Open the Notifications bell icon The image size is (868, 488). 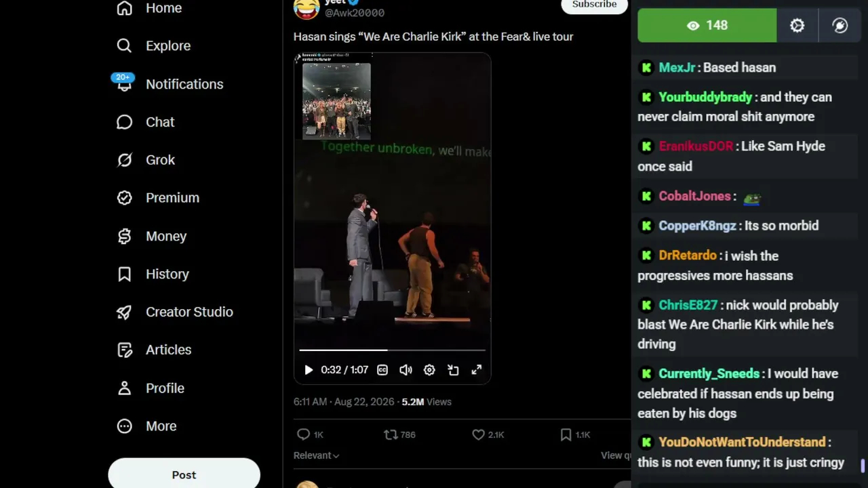(124, 83)
